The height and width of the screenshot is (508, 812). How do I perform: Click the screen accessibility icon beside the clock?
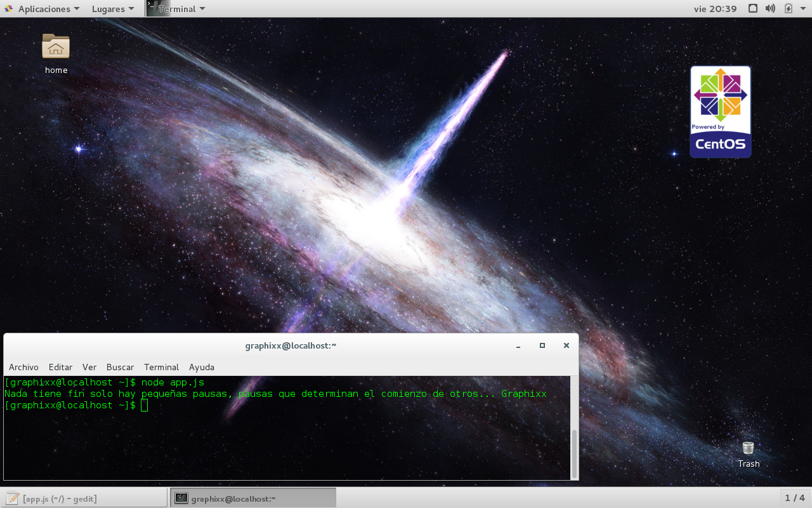tap(752, 9)
